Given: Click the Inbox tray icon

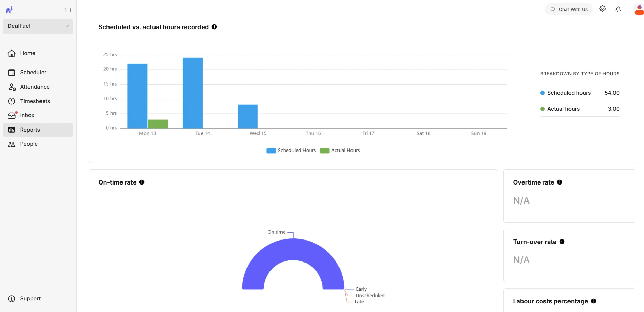Looking at the screenshot, I should click(x=12, y=115).
